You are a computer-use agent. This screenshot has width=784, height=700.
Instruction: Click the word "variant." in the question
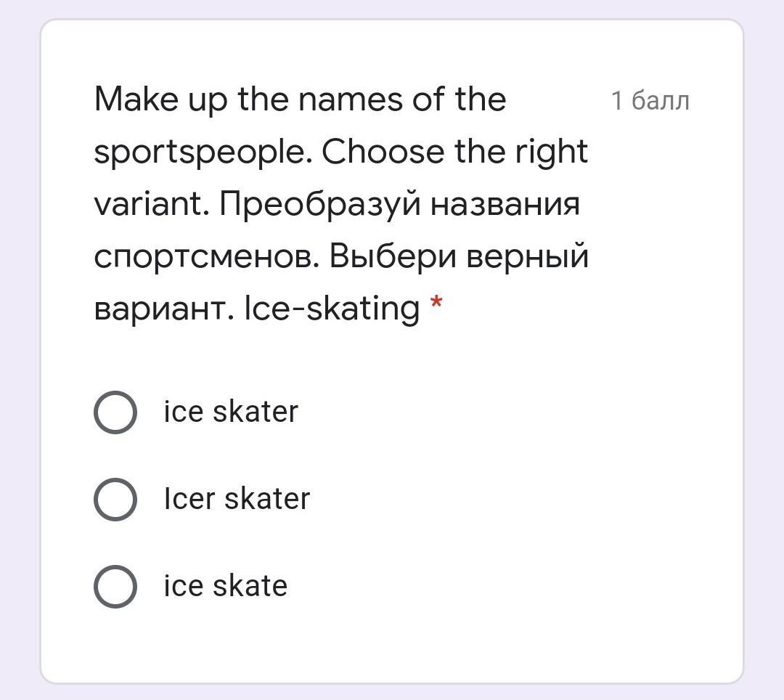point(150,205)
